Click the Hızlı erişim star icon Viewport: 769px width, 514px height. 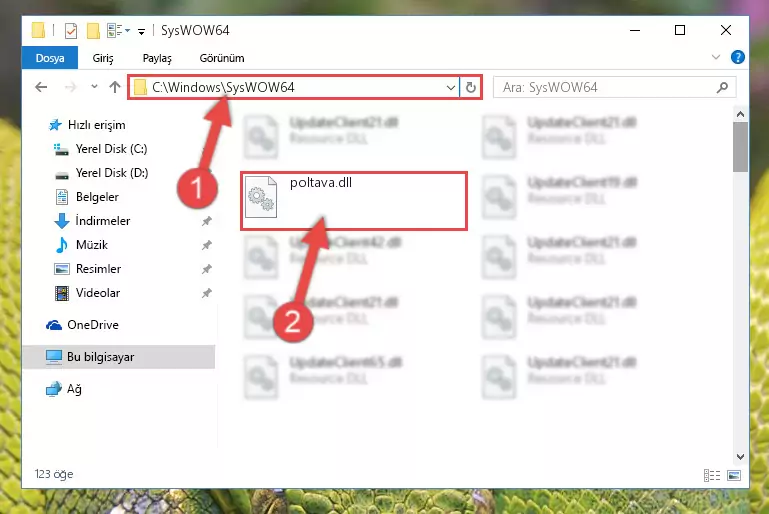tap(55, 125)
